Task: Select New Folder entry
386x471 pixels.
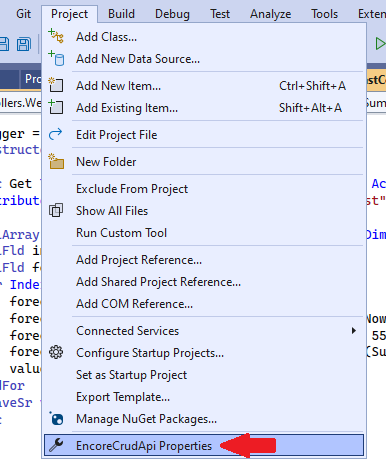Action: (x=203, y=162)
